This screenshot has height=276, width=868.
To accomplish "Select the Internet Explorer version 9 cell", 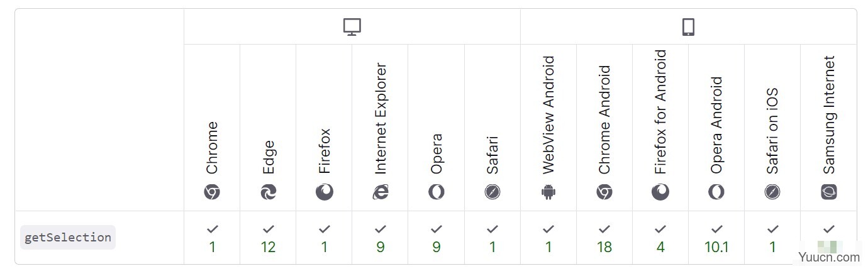I will point(380,238).
